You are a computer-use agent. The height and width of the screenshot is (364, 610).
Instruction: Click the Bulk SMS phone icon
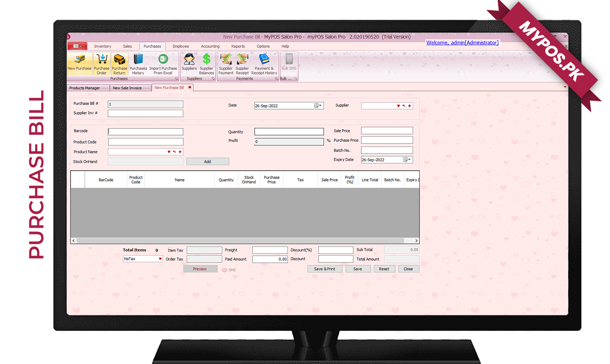289,62
